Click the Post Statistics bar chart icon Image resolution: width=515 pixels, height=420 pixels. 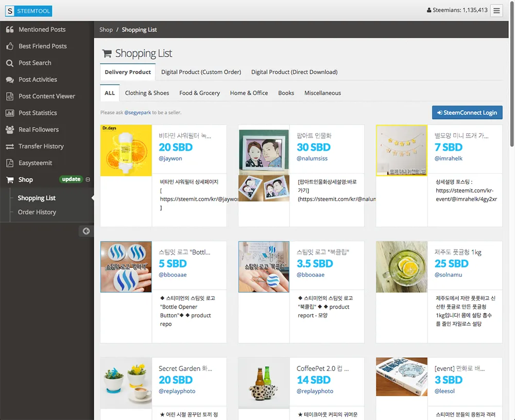10,113
